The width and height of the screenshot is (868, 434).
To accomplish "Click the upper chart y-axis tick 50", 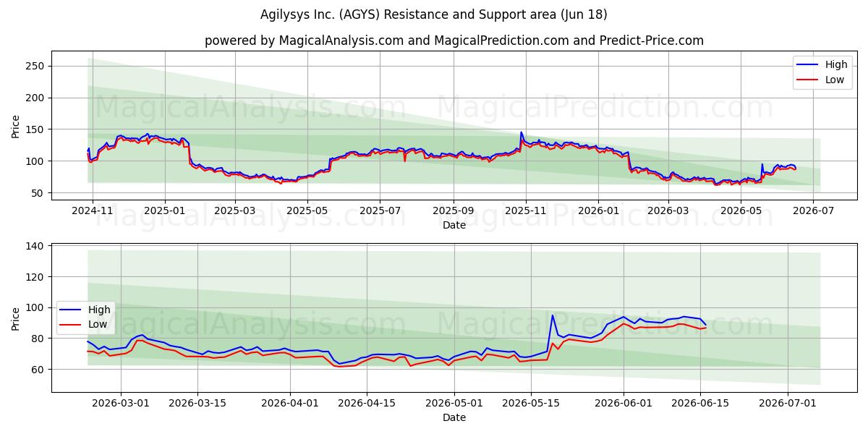I will click(x=39, y=193).
